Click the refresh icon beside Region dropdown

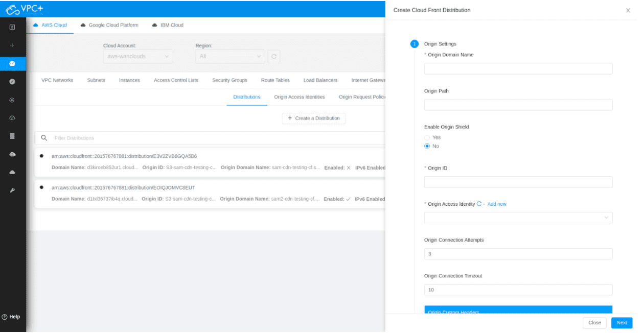point(274,56)
